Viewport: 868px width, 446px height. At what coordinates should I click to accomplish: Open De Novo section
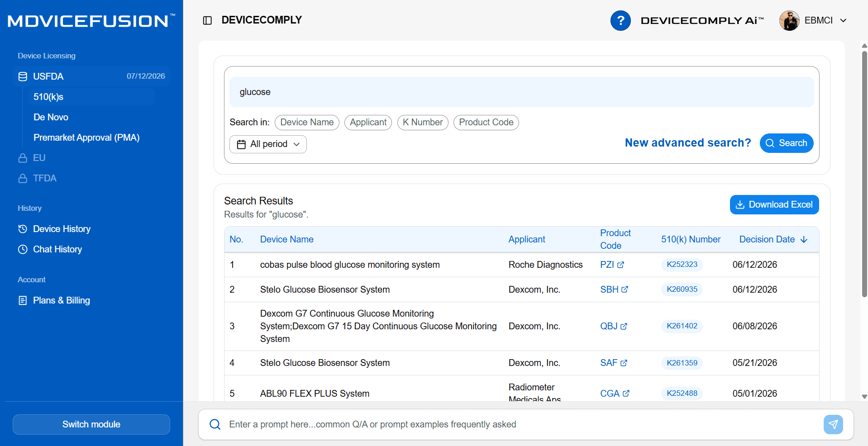point(51,117)
